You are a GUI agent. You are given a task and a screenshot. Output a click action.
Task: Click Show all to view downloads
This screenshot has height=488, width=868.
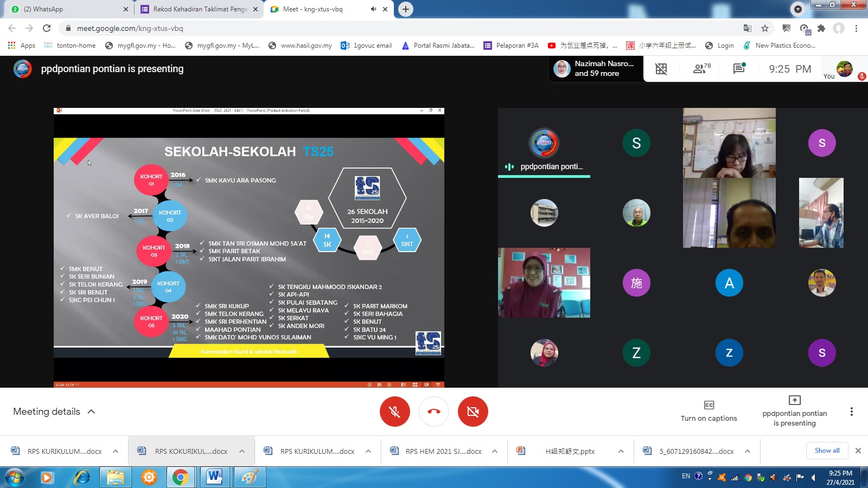pos(827,451)
